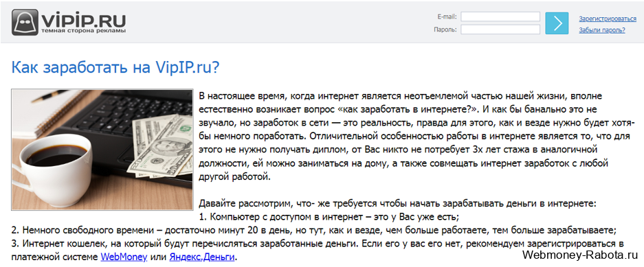The height and width of the screenshot is (267, 644).
Task: Click the coffee and money article image
Action: click(x=102, y=150)
